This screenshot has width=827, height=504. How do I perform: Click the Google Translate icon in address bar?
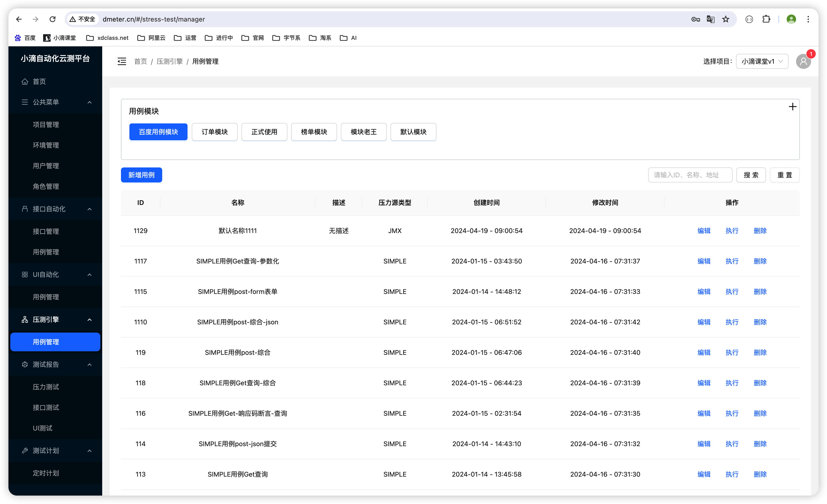click(x=710, y=19)
